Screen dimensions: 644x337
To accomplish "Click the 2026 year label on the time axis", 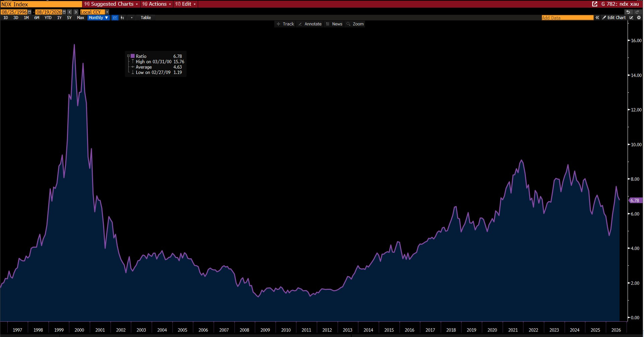I will [616, 330].
